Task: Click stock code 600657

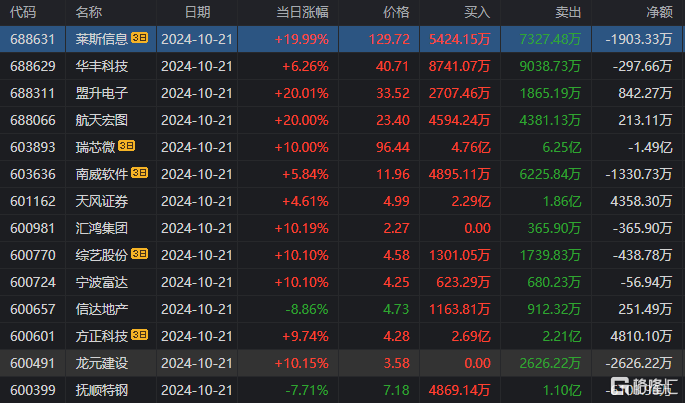Action: (32, 309)
